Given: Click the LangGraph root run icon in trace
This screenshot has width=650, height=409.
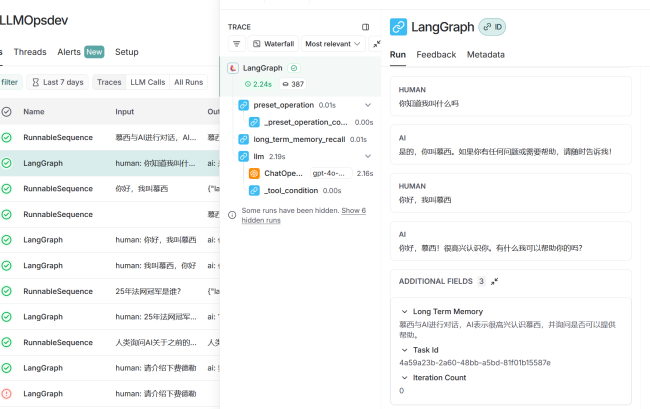Looking at the screenshot, I should (233, 68).
